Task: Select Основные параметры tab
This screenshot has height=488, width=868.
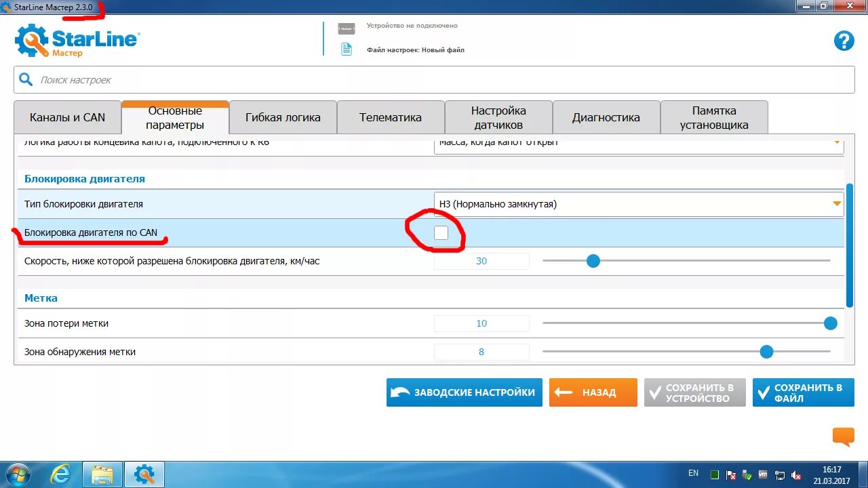Action: tap(175, 118)
